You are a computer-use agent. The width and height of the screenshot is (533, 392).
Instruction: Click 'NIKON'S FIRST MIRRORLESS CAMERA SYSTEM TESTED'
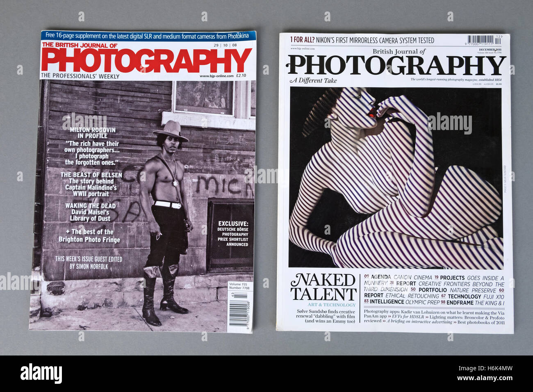pos(375,40)
